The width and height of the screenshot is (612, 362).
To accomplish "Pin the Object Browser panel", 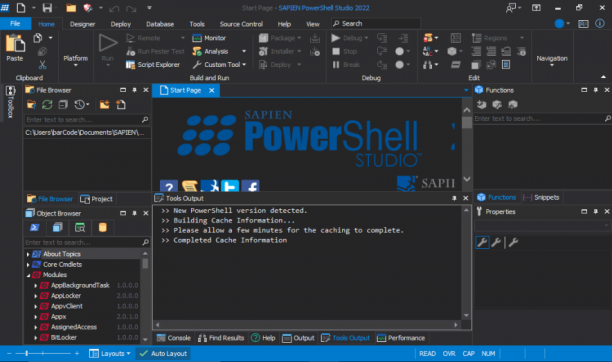I will (135, 213).
